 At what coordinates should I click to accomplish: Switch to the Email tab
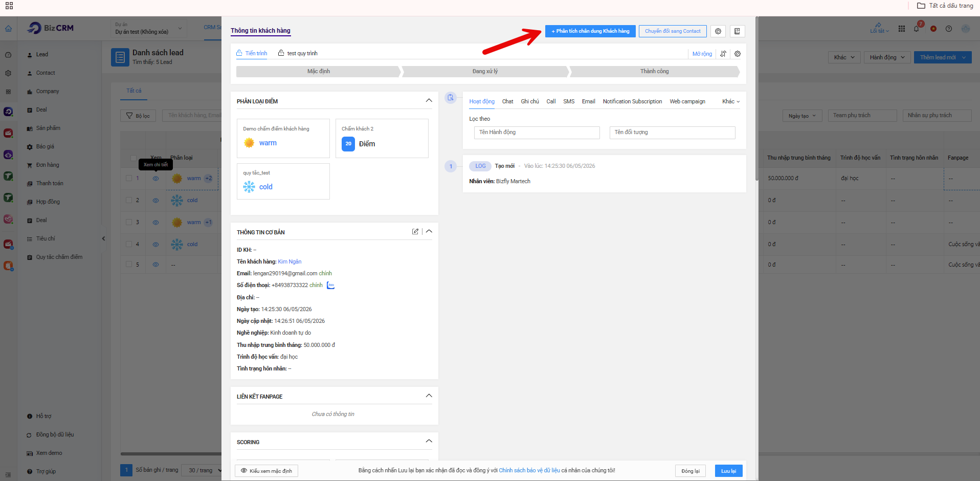(589, 101)
